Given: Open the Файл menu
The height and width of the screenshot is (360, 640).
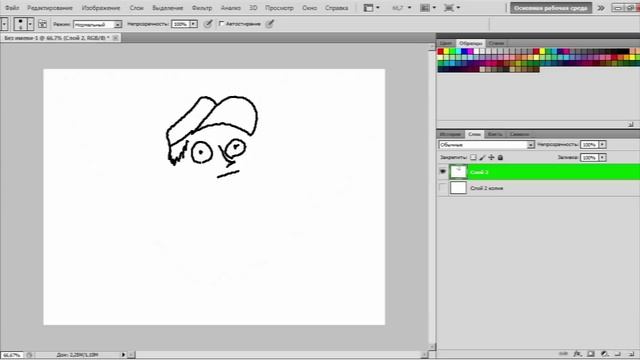Looking at the screenshot, I should pyautogui.click(x=12, y=8).
